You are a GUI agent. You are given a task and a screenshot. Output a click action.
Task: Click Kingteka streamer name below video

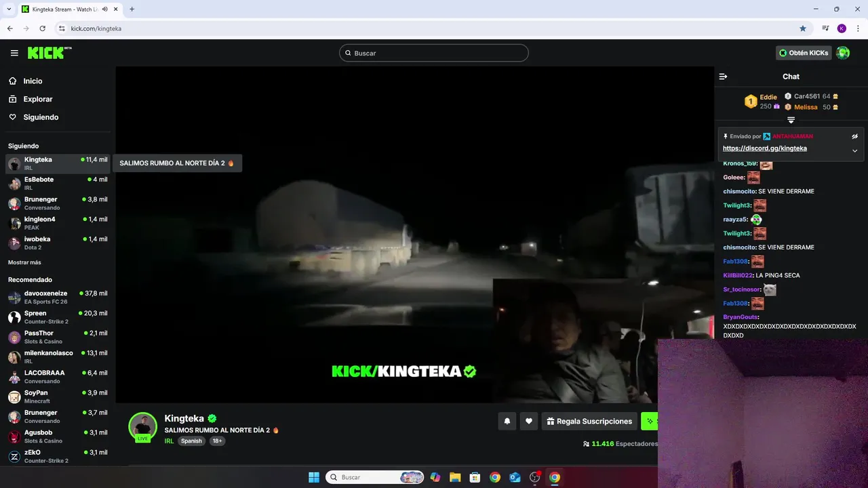(x=184, y=418)
